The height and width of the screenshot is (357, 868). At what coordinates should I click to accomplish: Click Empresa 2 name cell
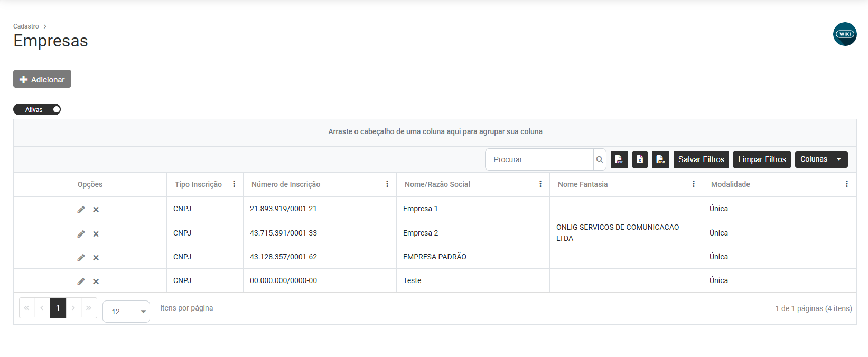473,233
